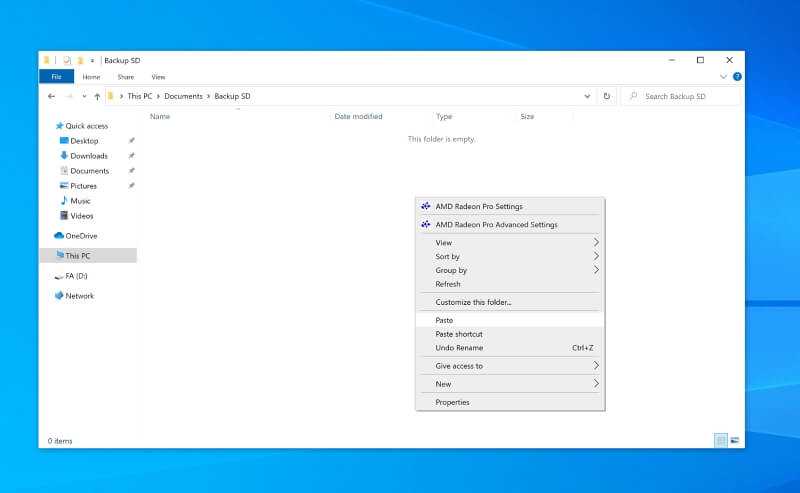The height and width of the screenshot is (493, 800).
Task: Expand the address bar history dropdown
Action: pyautogui.click(x=587, y=96)
